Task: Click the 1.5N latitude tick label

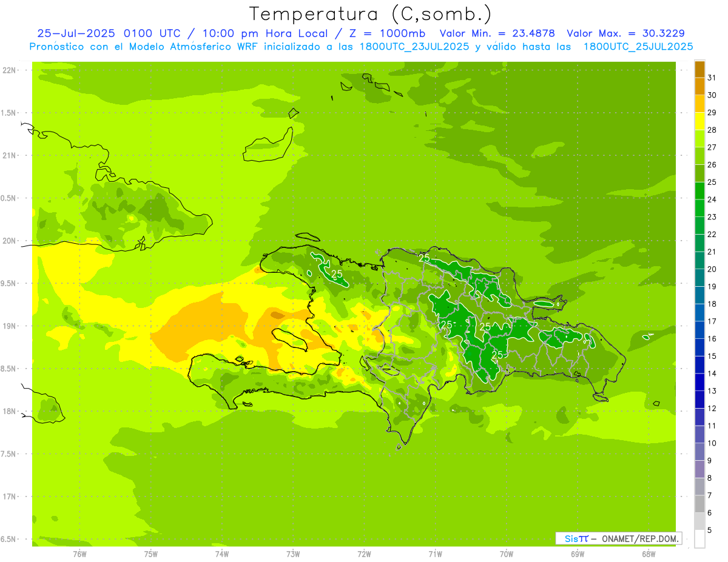Action: [x=9, y=113]
